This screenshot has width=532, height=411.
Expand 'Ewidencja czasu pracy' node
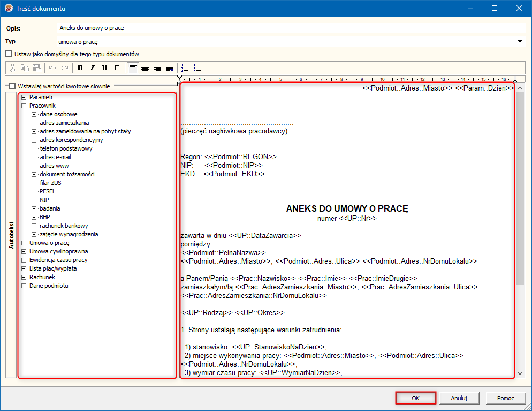(x=24, y=260)
